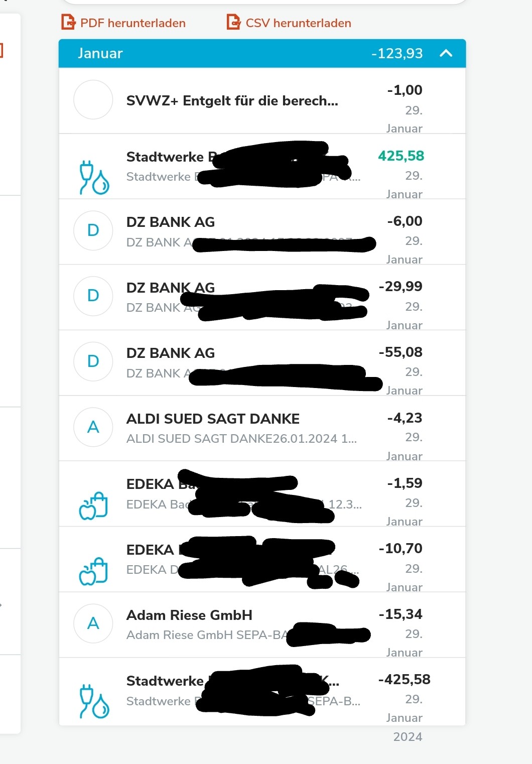532x764 pixels.
Task: Click the grocery bag icon for the -10,70 EDEKA entry
Action: click(93, 571)
